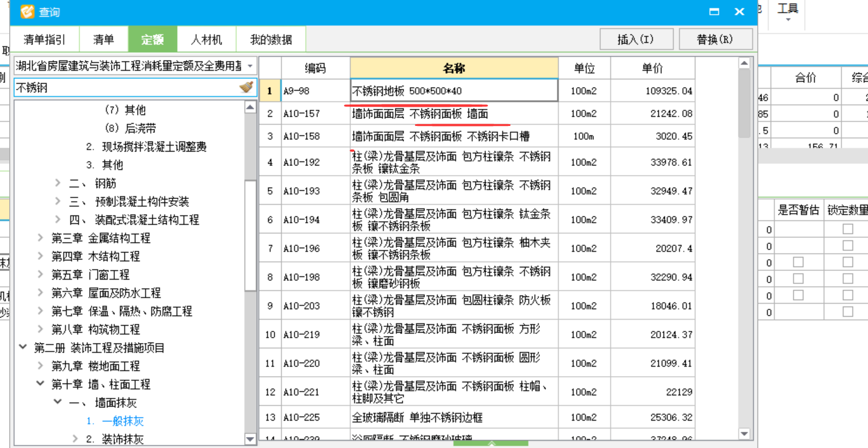The width and height of the screenshot is (868, 448).
Task: Select row A10-203 包圆柱镶条 防火板
Action: coord(477,305)
